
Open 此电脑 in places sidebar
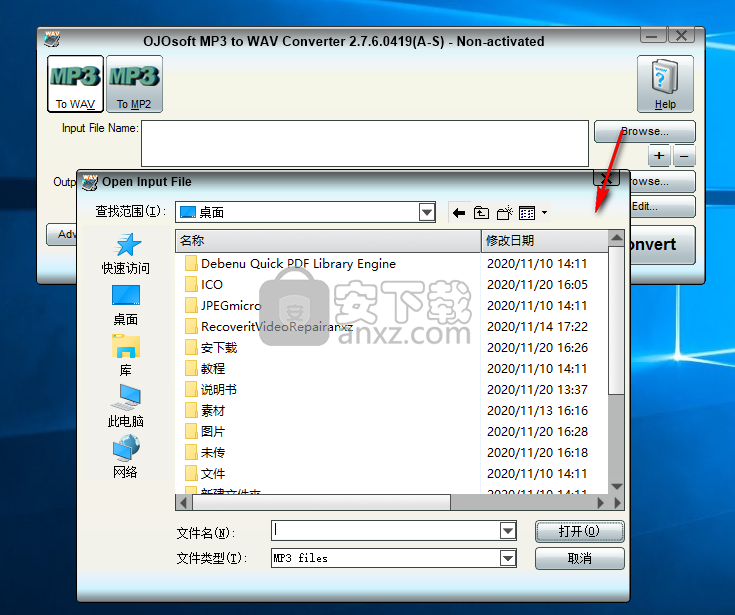click(x=126, y=406)
